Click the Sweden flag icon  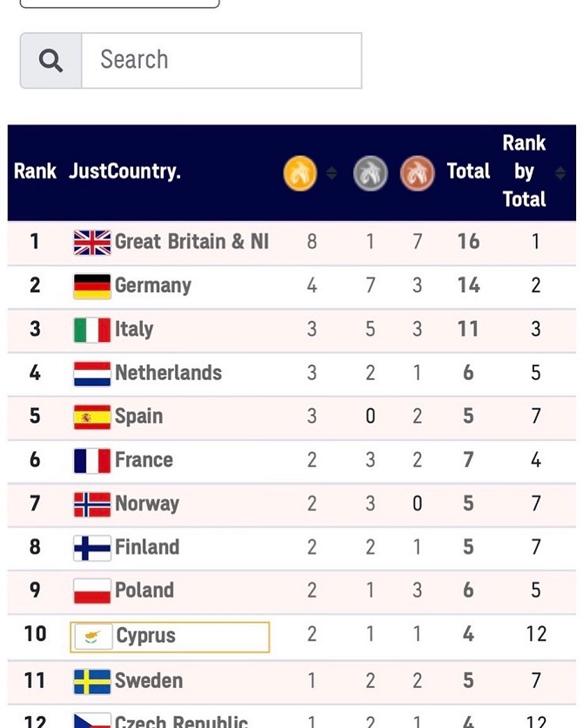point(92,680)
